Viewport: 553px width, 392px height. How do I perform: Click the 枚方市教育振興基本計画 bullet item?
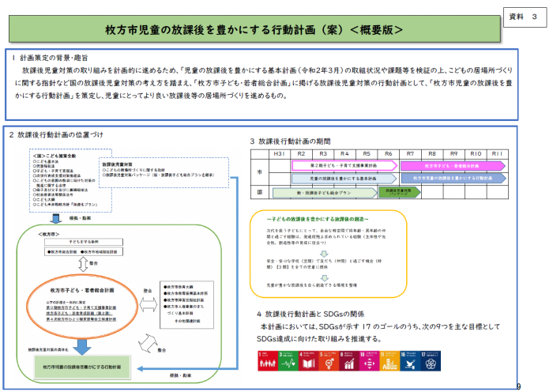(186, 293)
